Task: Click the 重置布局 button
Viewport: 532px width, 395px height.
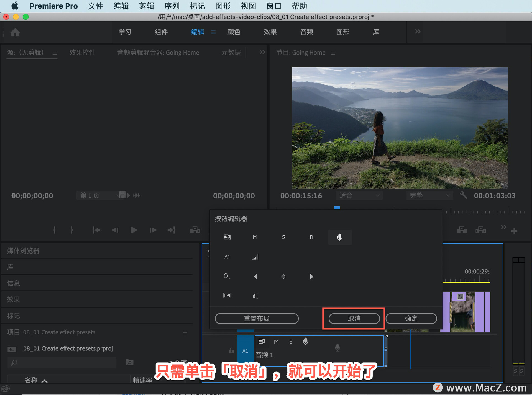Action: [x=257, y=318]
